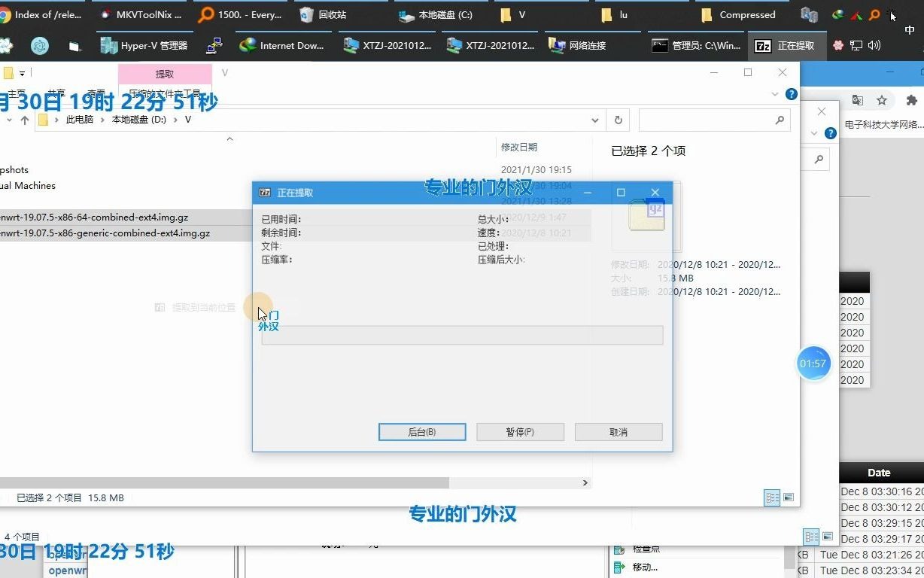Click the 中 input method indicator
The width and height of the screenshot is (924, 578).
pos(910,31)
